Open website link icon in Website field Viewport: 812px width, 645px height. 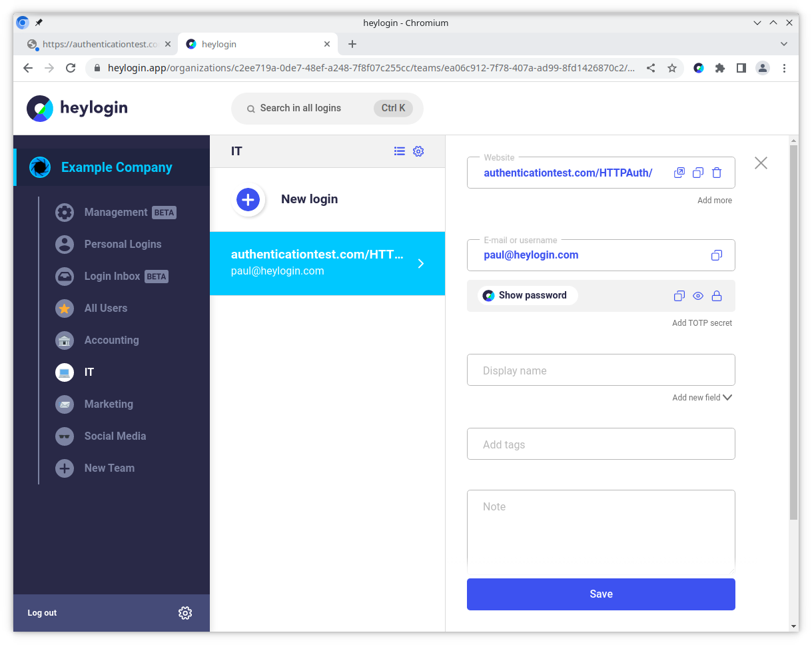tap(679, 173)
